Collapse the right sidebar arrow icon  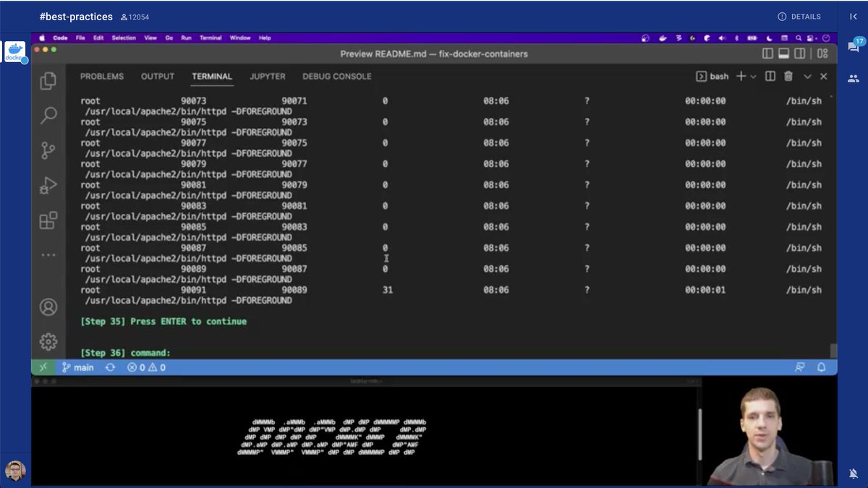click(854, 16)
